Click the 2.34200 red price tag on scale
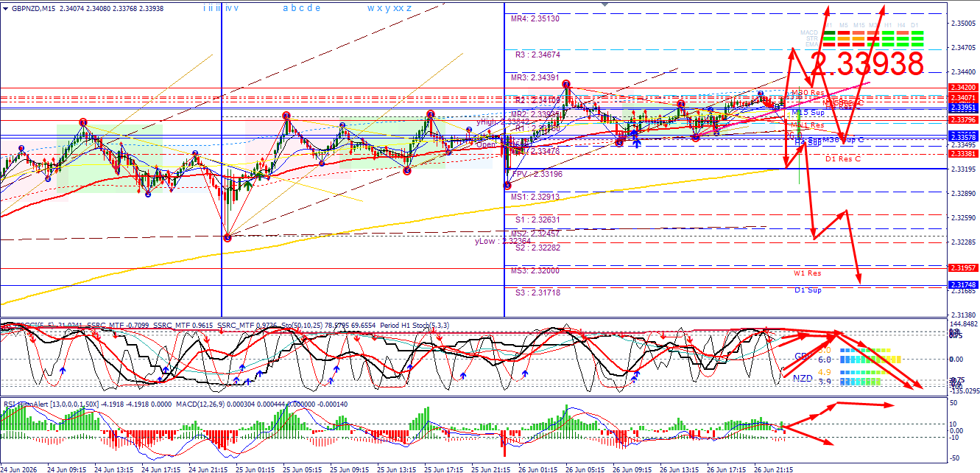This screenshot has width=980, height=473. tap(963, 87)
